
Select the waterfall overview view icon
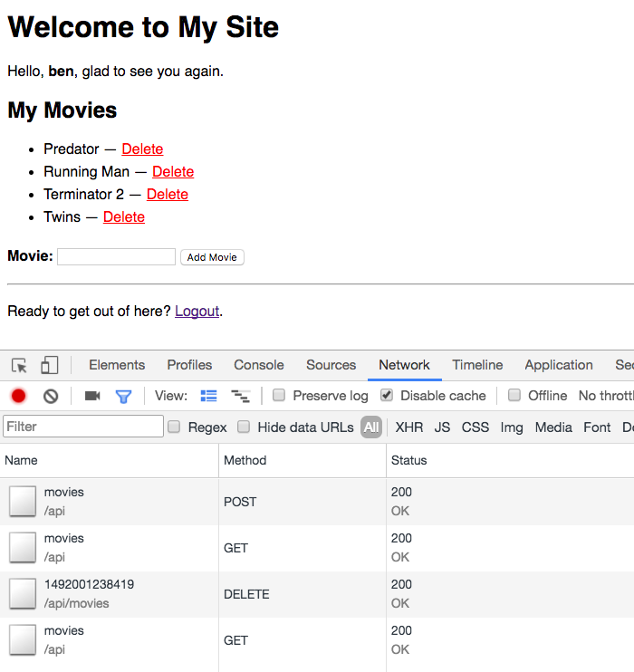tap(241, 396)
